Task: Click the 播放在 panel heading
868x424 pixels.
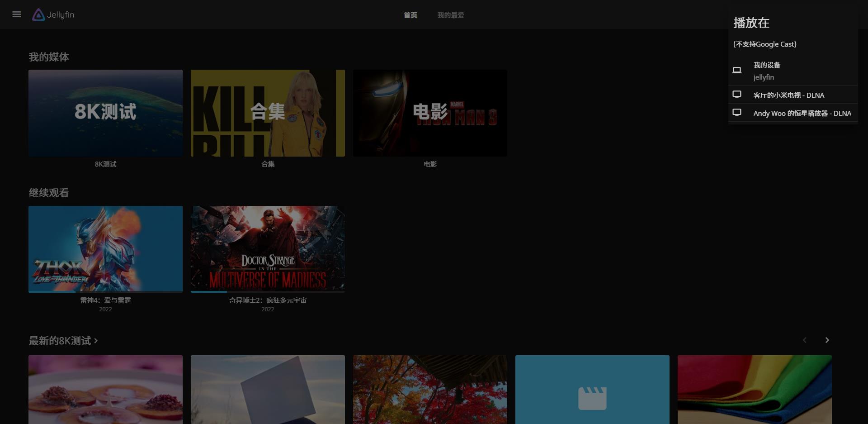Action: coord(751,23)
